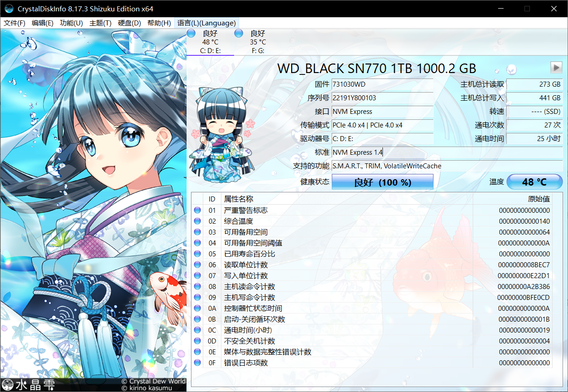Image resolution: width=568 pixels, height=392 pixels.
Task: Select the 可用备用空间阈值 attribute row
Action: (372, 243)
